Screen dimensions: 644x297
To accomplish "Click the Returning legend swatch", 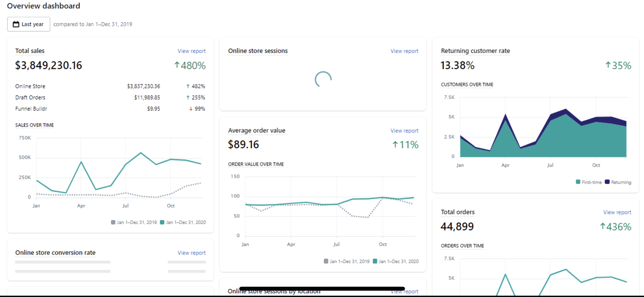I will (x=607, y=182).
